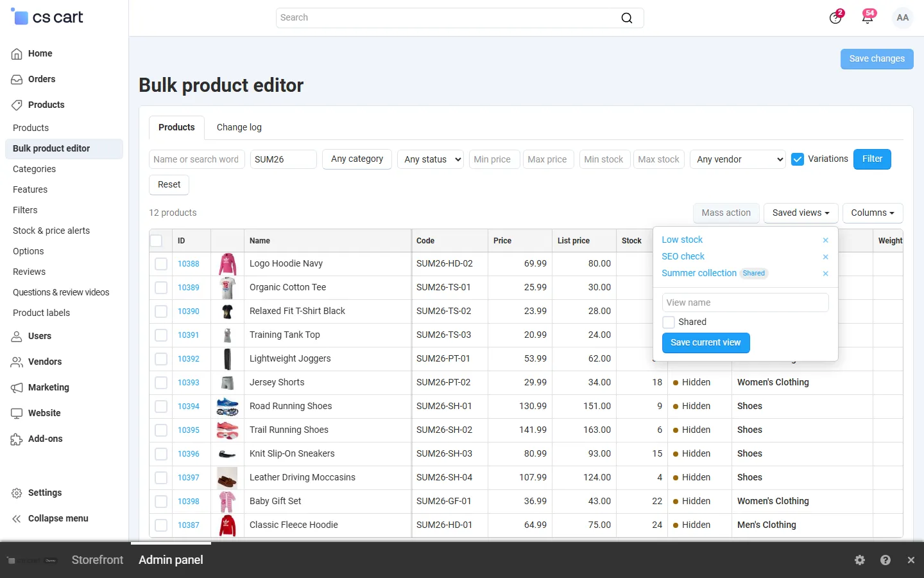Click Save current view button
The image size is (924, 578).
point(706,343)
